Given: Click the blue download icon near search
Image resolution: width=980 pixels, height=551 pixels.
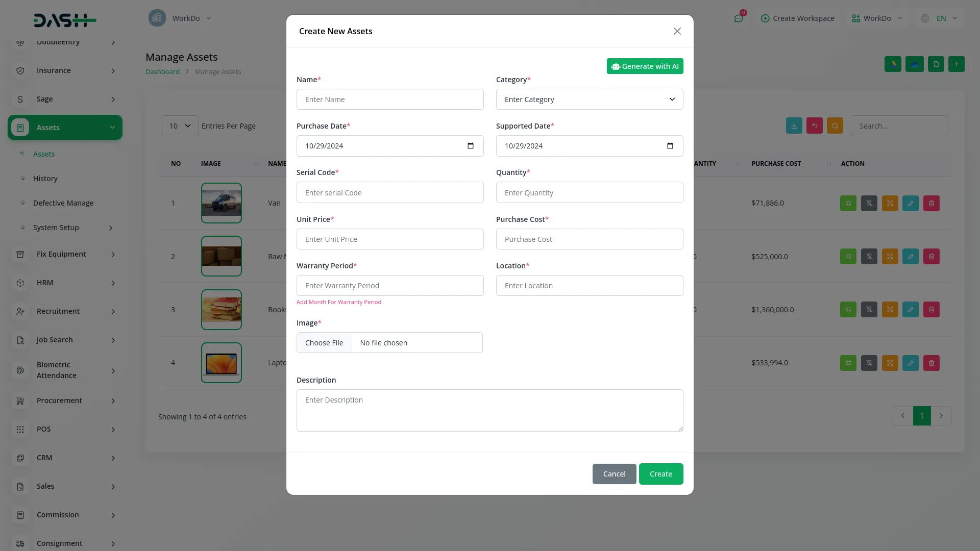Looking at the screenshot, I should [x=794, y=126].
